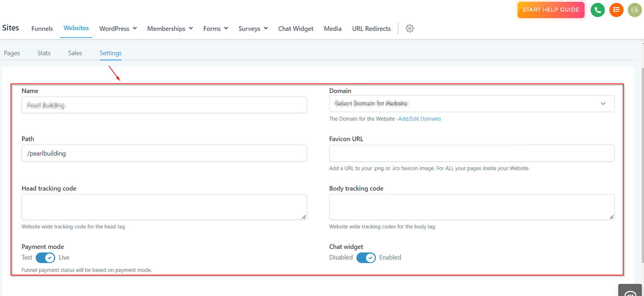Viewport: 644px width, 296px height.
Task: Click inside the Head tracking code textarea
Action: [x=164, y=207]
